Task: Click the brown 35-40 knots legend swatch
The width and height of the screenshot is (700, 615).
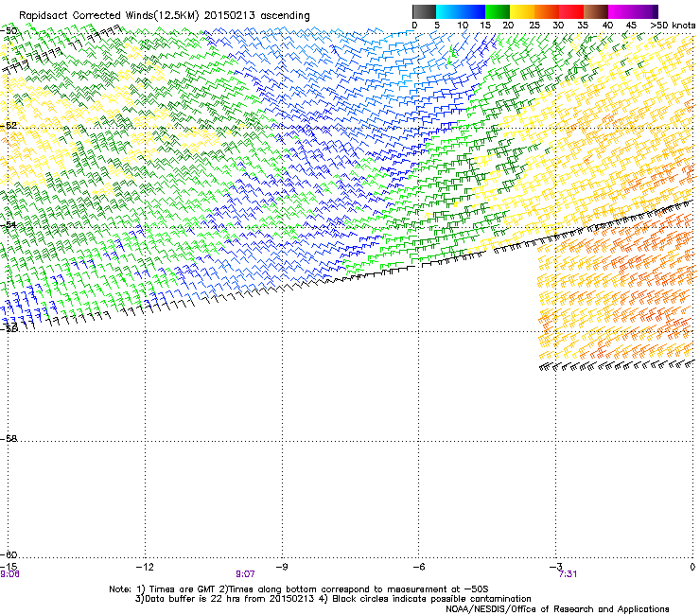Action: tap(596, 11)
